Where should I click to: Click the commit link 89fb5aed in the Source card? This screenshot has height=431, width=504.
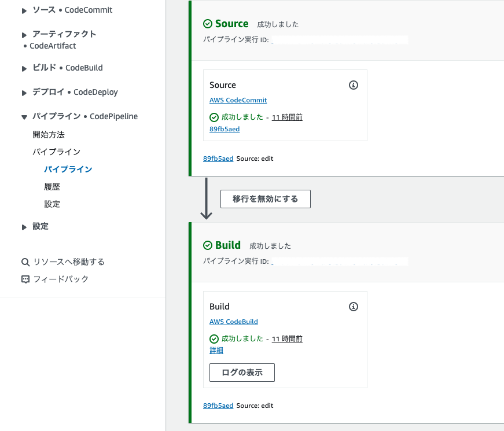pos(224,128)
